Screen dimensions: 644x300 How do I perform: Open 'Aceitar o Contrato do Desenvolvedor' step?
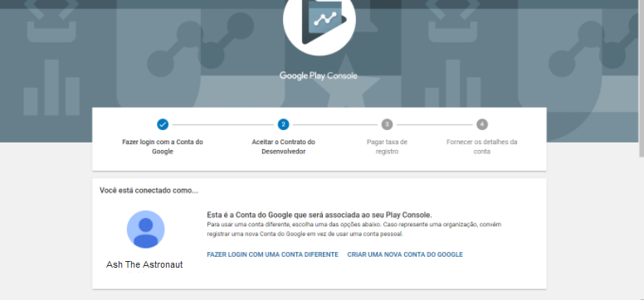(x=283, y=147)
